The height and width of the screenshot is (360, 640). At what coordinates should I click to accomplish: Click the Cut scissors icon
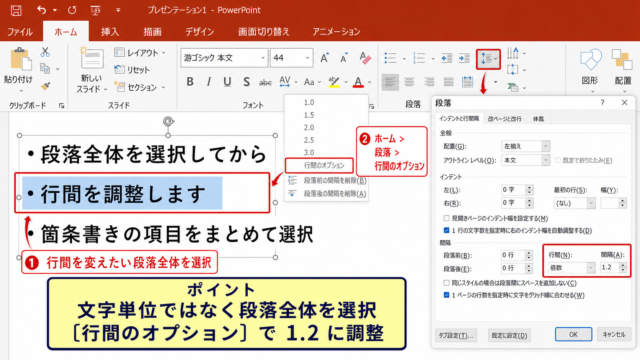coord(45,52)
